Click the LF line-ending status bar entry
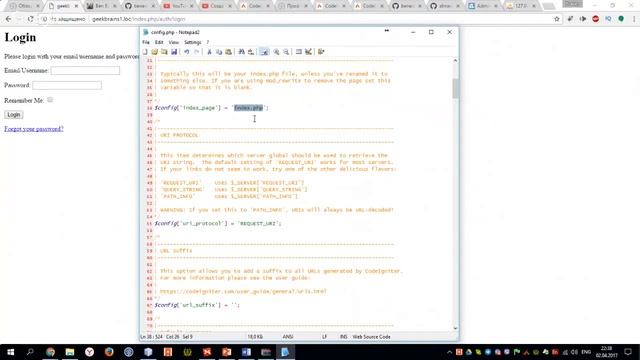640x360 pixels. pos(324,337)
